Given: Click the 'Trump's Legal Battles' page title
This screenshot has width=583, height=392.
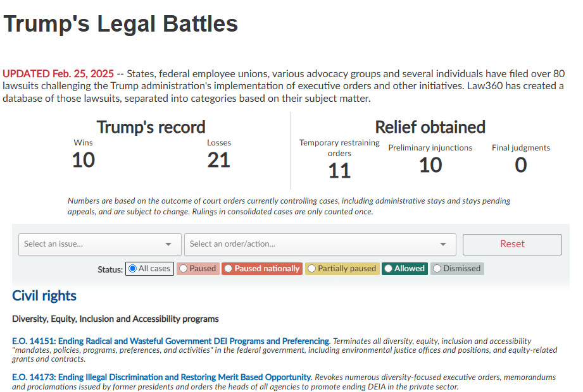Looking at the screenshot, I should pos(120,24).
